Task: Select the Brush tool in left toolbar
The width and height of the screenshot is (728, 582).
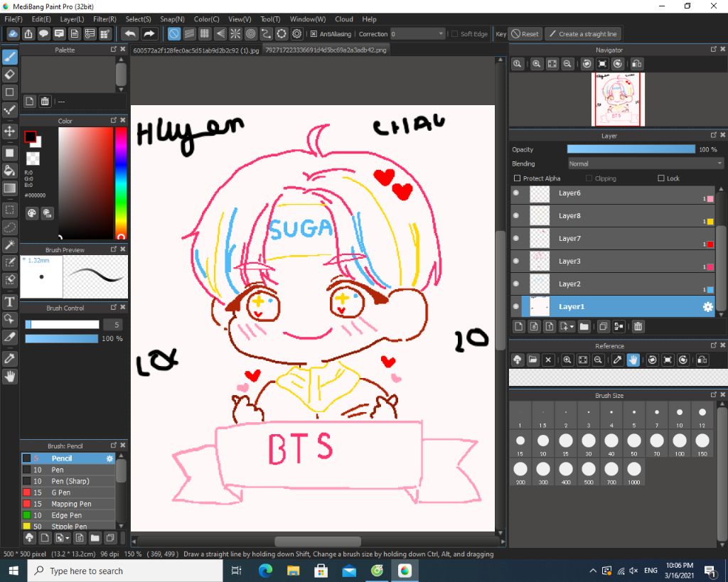Action: click(10, 57)
